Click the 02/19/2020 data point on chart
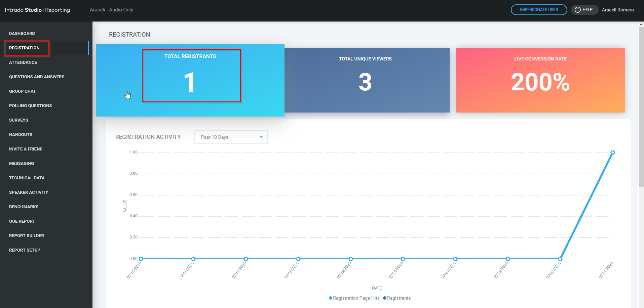Viewport: 644px width, 308px height. 351,259
